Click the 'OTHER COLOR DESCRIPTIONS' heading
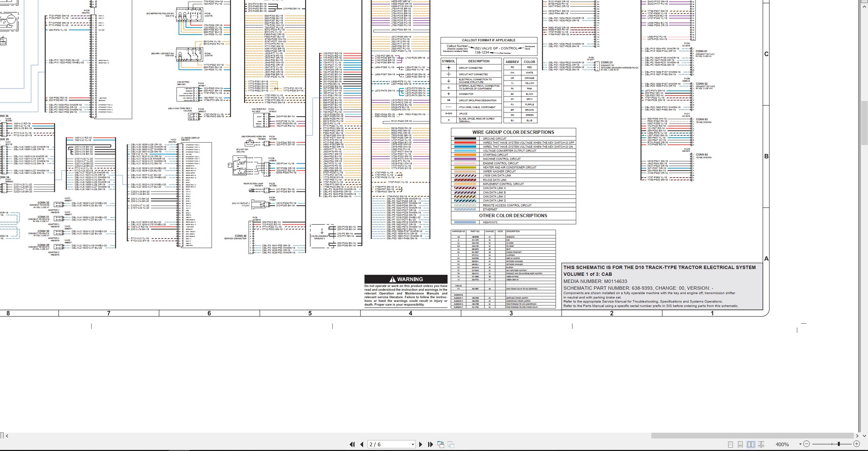The image size is (868, 451). (x=513, y=216)
